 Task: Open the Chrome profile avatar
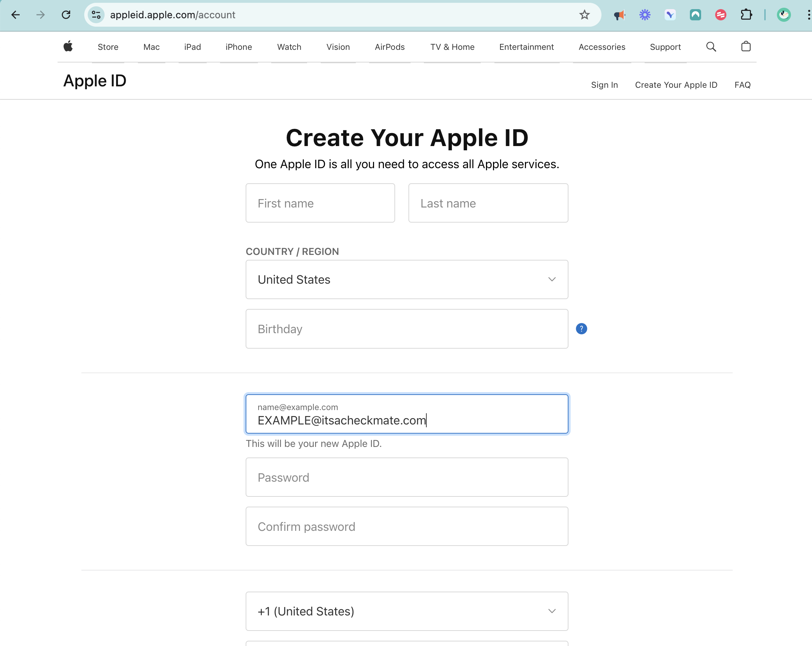(784, 15)
